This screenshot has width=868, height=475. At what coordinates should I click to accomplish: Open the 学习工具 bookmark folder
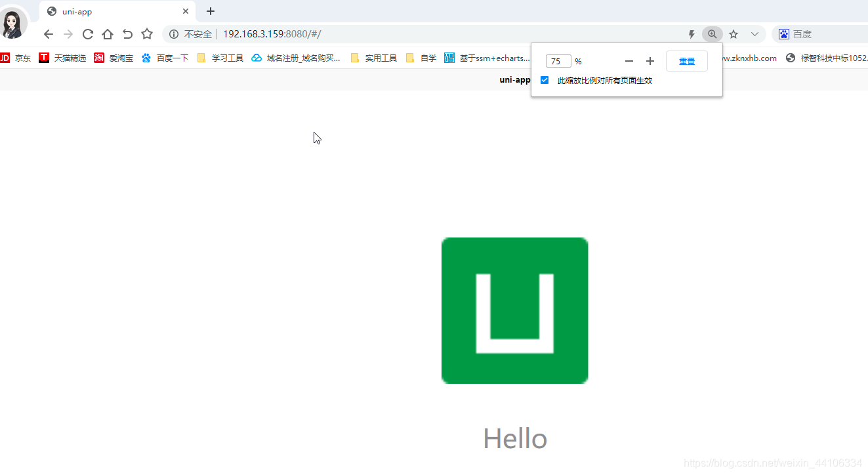coord(220,58)
